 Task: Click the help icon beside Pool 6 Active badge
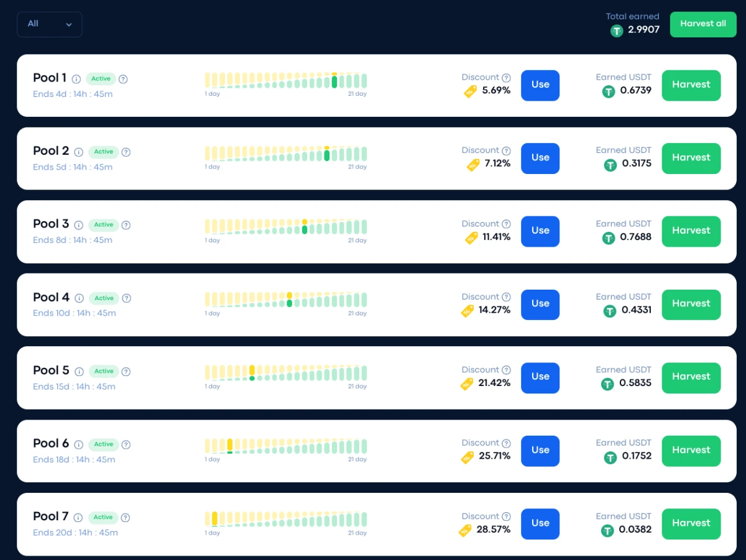click(126, 444)
